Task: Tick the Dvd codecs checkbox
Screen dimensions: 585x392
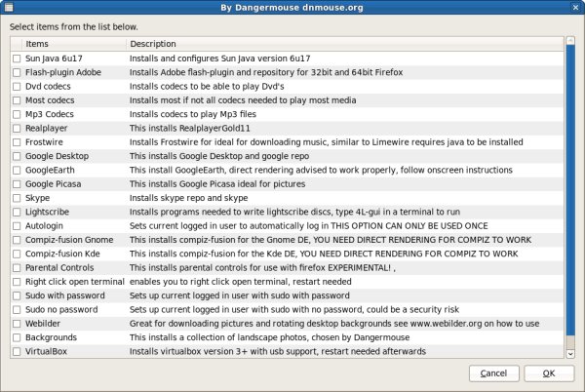Action: (x=17, y=87)
